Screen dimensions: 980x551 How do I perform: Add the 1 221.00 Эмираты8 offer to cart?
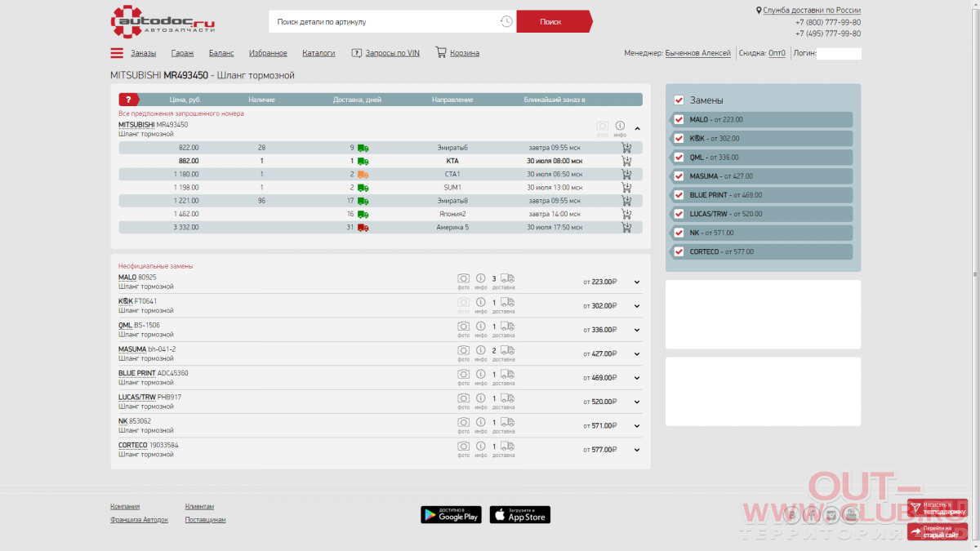626,200
